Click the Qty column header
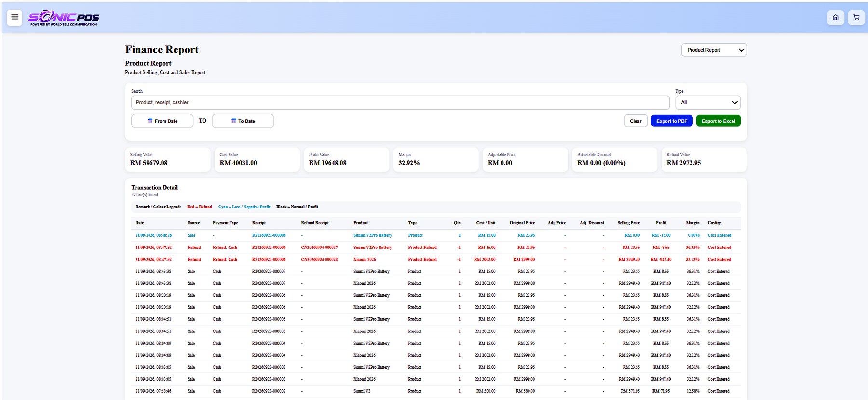 point(457,223)
